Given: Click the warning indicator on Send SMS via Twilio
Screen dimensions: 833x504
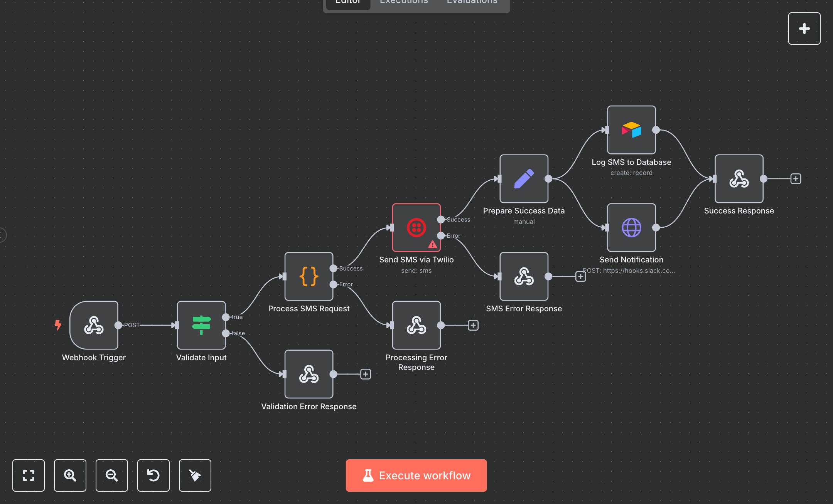Looking at the screenshot, I should coord(433,244).
